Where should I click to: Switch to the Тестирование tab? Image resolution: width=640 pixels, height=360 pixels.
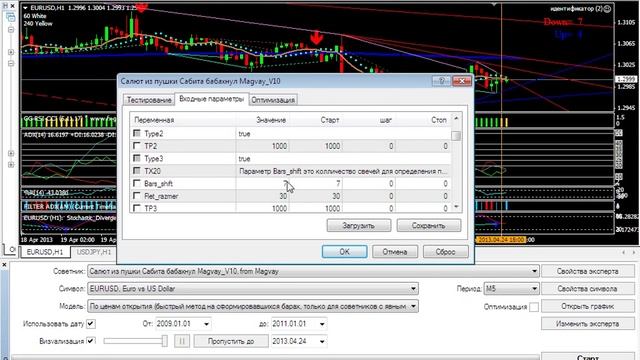tap(149, 100)
